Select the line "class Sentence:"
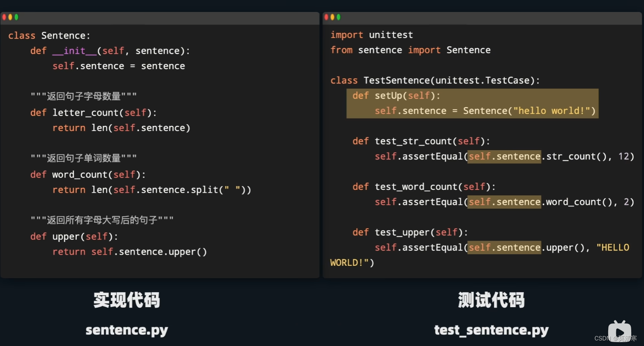644x346 pixels. click(x=49, y=35)
